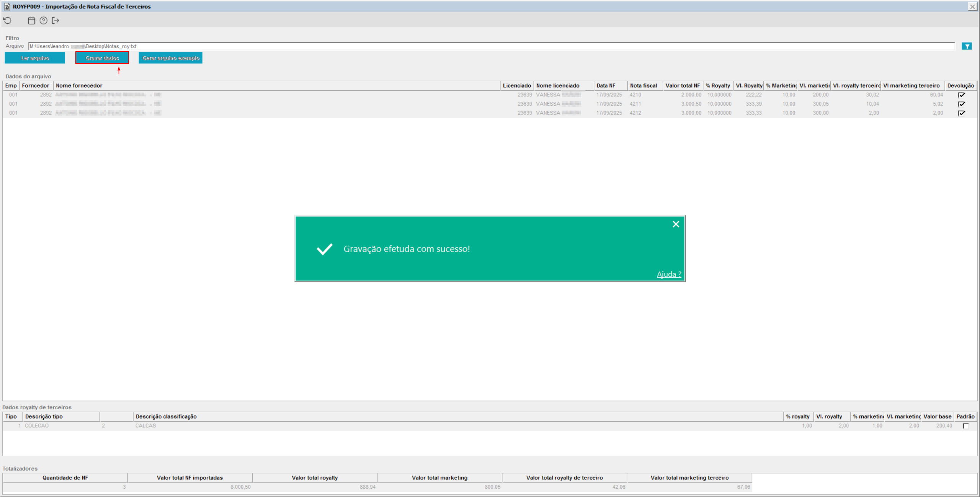Open the calendar toolbar icon
980x497 pixels.
pyautogui.click(x=31, y=21)
